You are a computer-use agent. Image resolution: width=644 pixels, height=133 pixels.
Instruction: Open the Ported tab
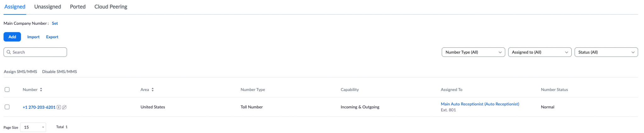click(78, 7)
